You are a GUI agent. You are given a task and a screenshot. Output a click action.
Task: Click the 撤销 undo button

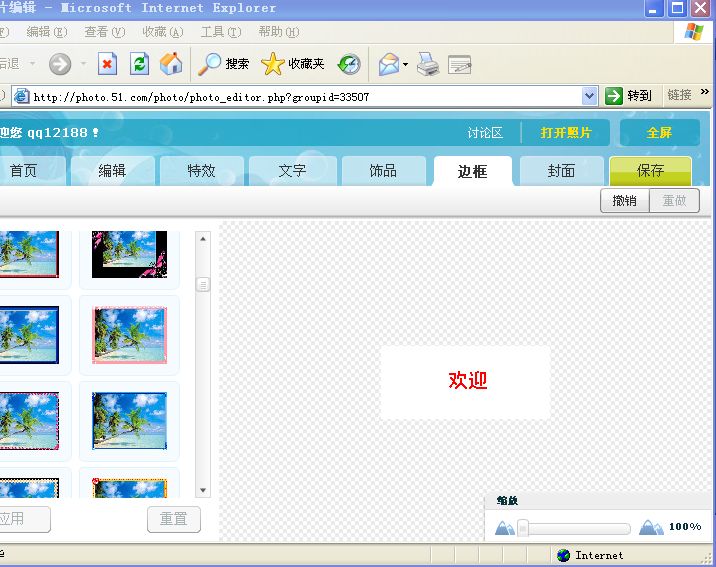(625, 200)
